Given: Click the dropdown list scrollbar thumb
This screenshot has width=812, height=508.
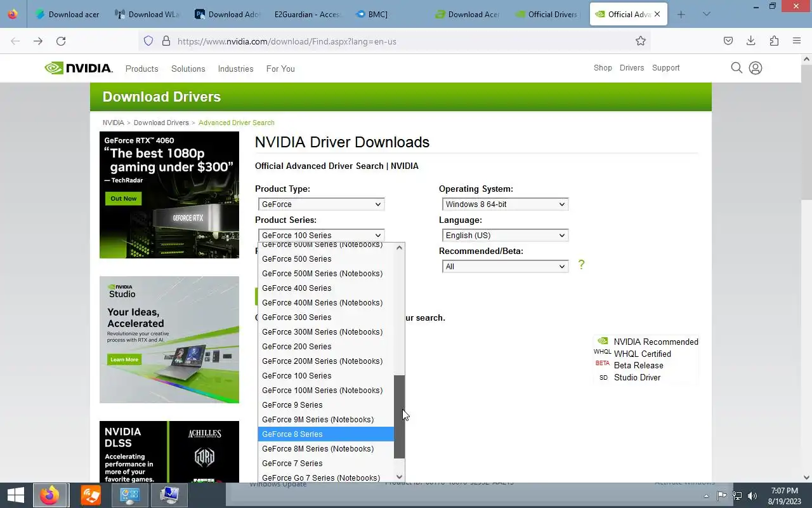Looking at the screenshot, I should pyautogui.click(x=399, y=417).
